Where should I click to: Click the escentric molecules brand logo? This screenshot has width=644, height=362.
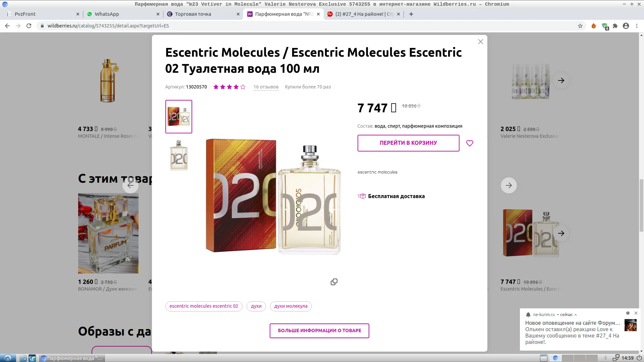click(x=377, y=172)
